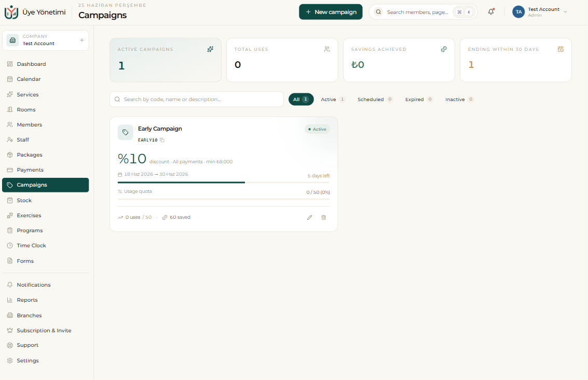Click coins icon on Savings Achieved card

click(444, 49)
